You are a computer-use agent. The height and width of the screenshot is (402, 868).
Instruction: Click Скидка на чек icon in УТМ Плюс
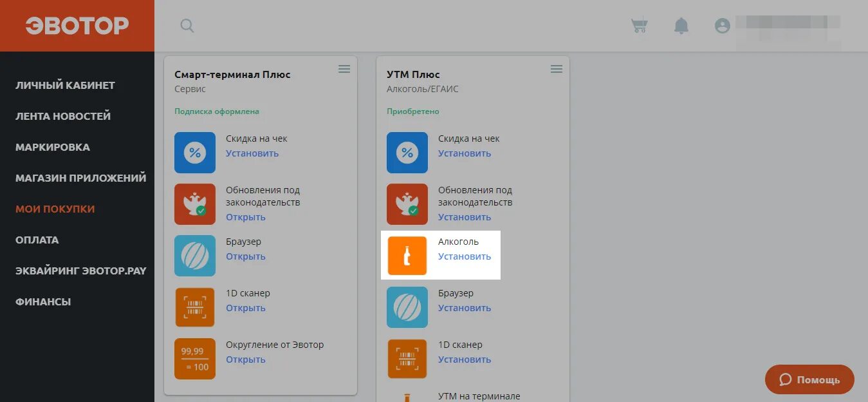pos(407,153)
